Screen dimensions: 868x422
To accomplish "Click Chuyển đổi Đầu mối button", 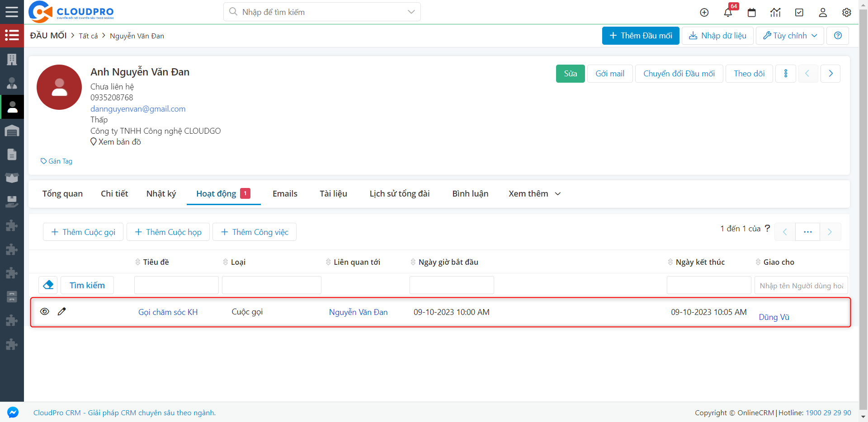I will [679, 74].
